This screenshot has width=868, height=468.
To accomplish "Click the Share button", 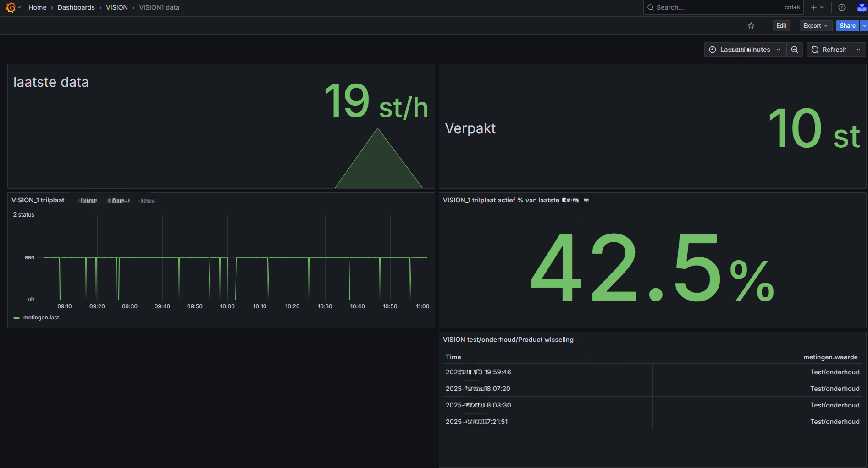I will point(847,26).
